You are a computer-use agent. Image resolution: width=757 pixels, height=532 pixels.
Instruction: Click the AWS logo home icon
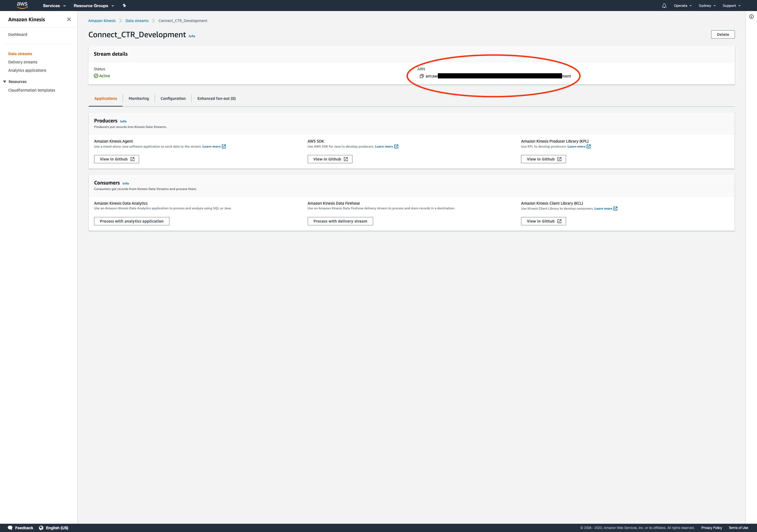tap(22, 5)
